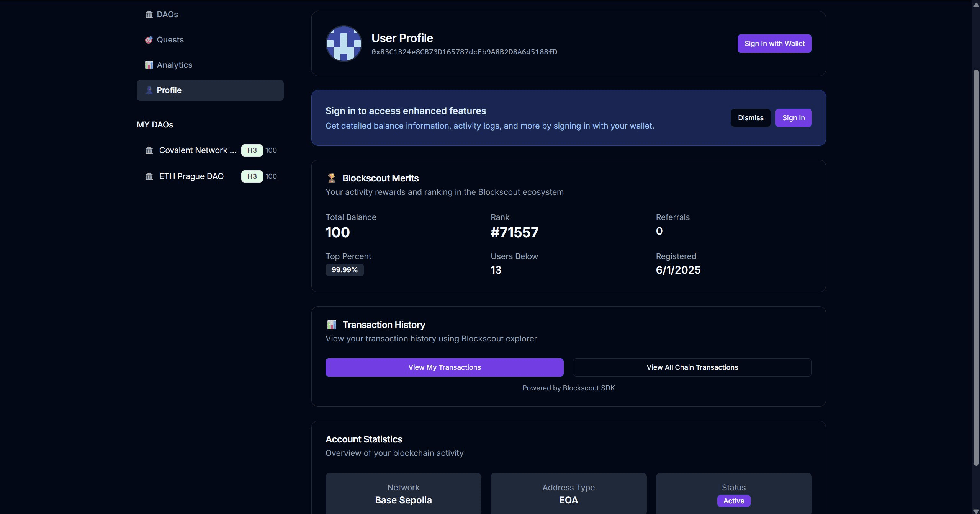The height and width of the screenshot is (514, 980).
Task: Click the scrollbar down arrow
Action: click(x=976, y=511)
